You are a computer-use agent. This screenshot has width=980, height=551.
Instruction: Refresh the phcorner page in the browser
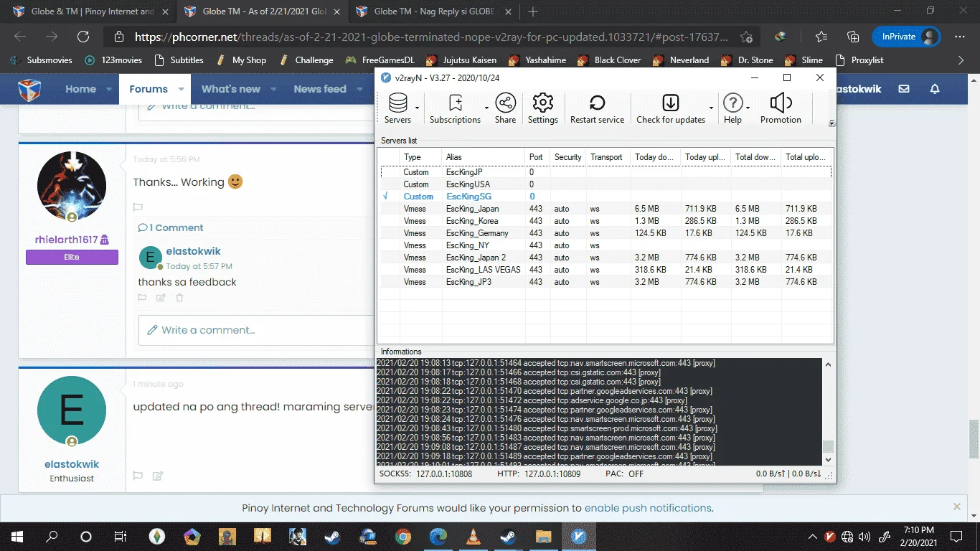(x=83, y=37)
